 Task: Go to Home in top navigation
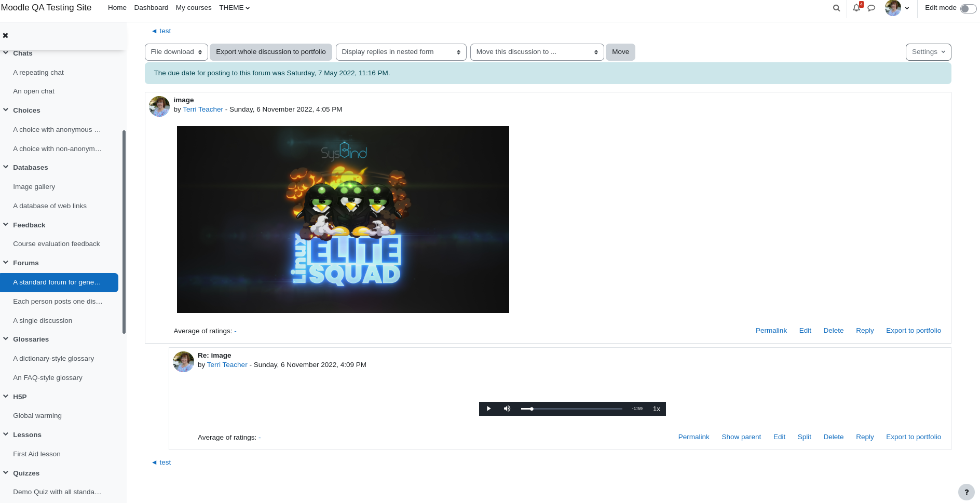click(x=117, y=8)
